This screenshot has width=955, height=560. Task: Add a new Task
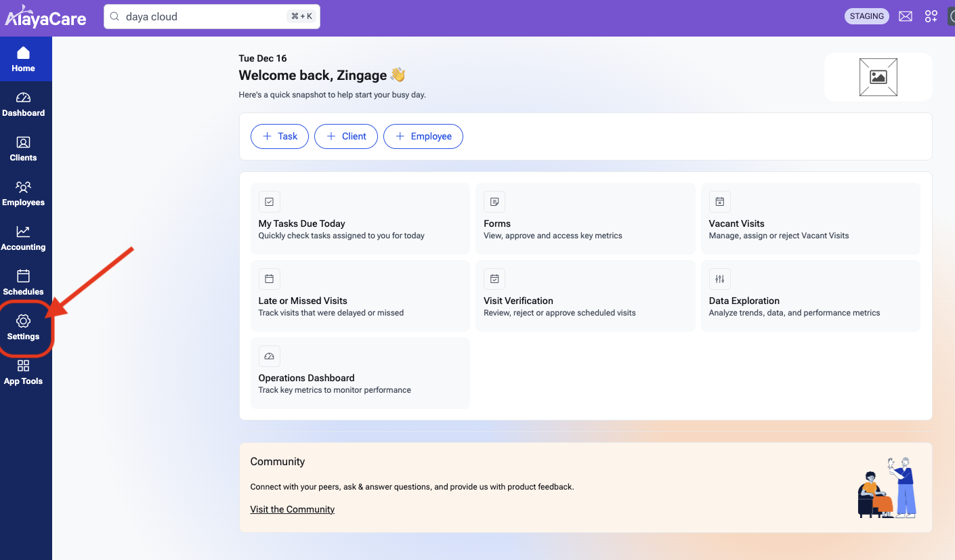(x=280, y=136)
